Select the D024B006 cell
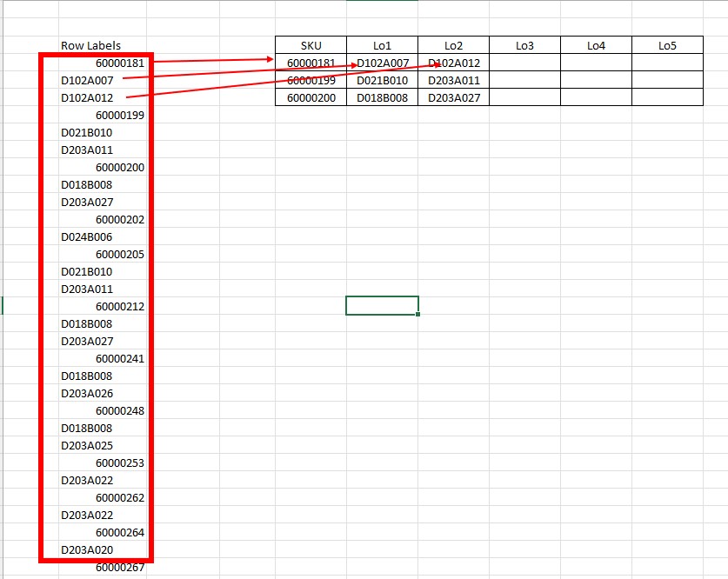Image resolution: width=728 pixels, height=579 pixels. [102, 236]
